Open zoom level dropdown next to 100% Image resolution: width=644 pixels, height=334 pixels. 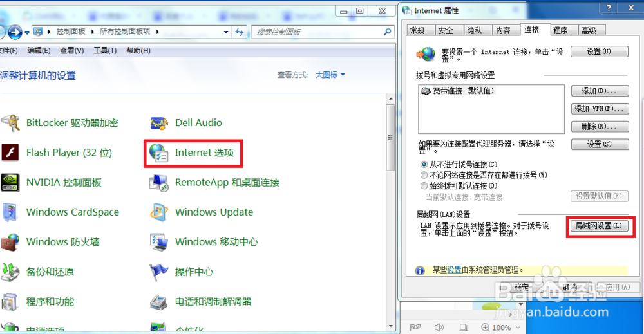[518, 327]
